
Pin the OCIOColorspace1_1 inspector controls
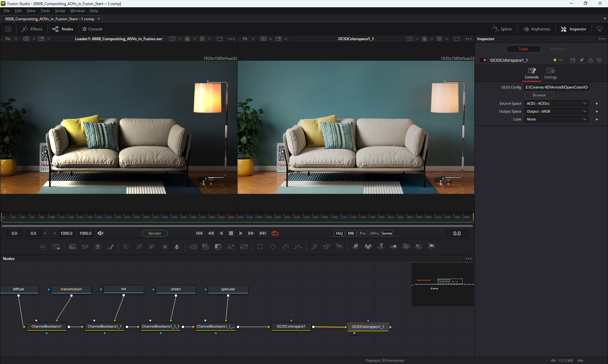click(581, 60)
